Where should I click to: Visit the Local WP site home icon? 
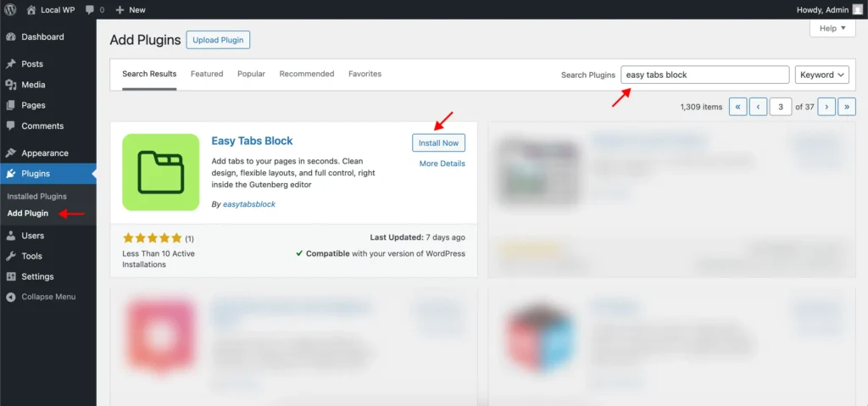tap(31, 9)
